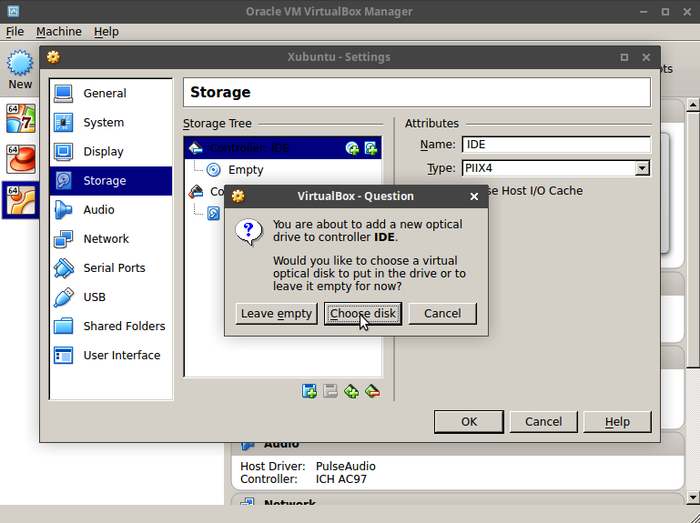
Task: Cancel the VirtualBox Question dialog
Action: click(x=442, y=314)
